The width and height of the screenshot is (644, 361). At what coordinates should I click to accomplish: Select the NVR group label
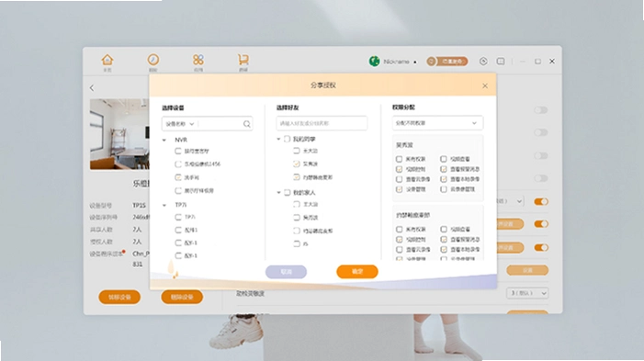pos(181,140)
